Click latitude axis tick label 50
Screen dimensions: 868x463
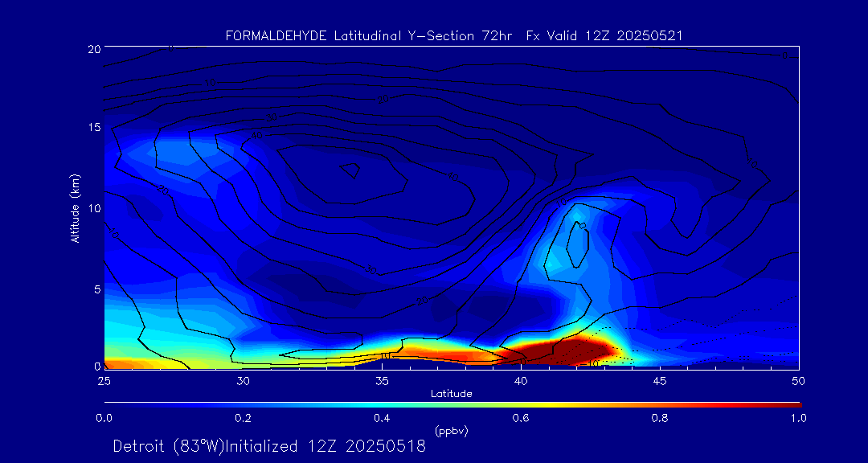pos(799,381)
